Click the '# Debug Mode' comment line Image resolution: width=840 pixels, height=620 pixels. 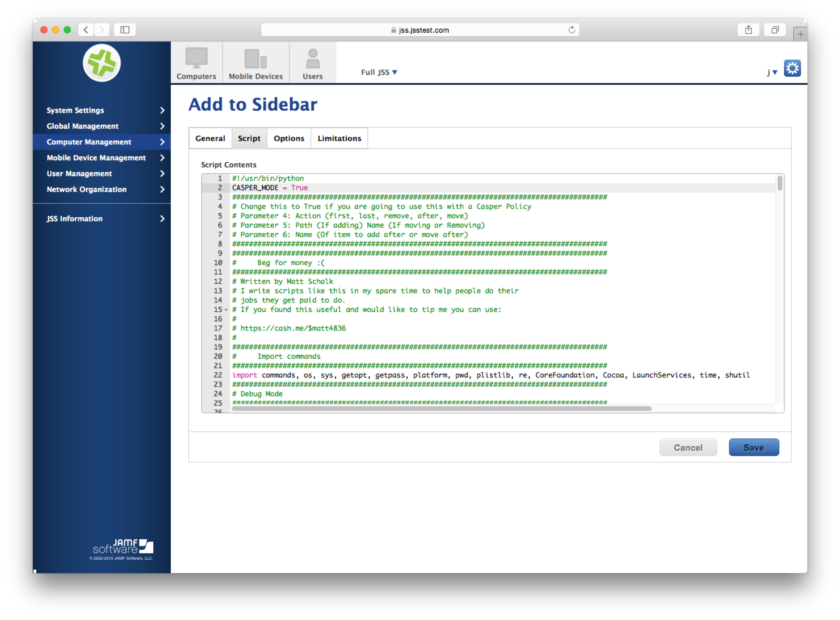coord(258,394)
